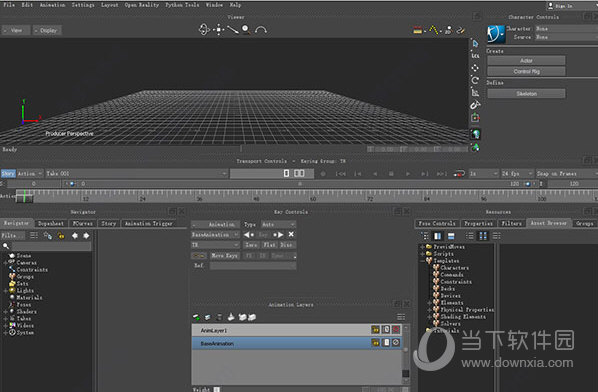This screenshot has width=598, height=392.
Task: Click the Pan/Travelling camera tool icon
Action: [219, 29]
